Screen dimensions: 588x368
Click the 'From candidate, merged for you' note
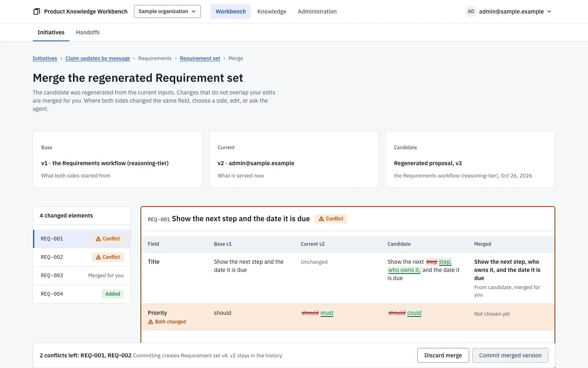tap(507, 291)
